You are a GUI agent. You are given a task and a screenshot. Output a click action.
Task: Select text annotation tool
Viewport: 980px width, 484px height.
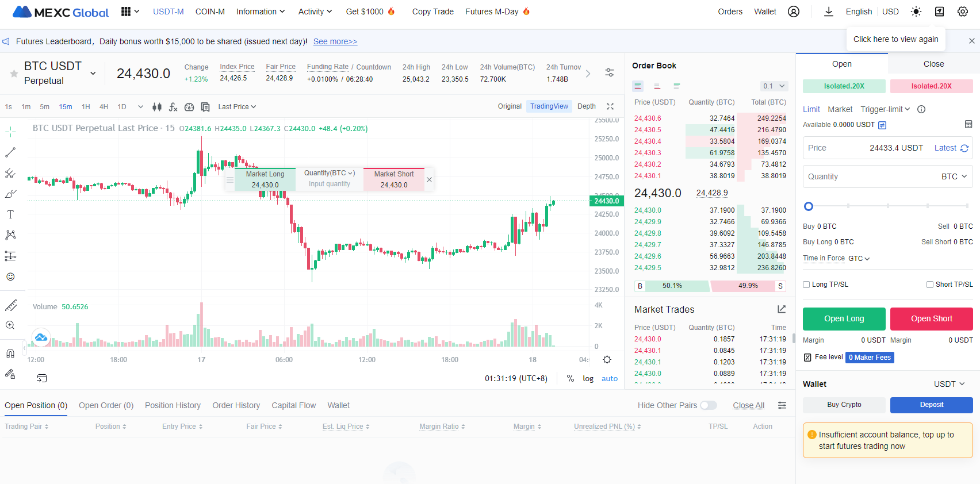(x=10, y=214)
